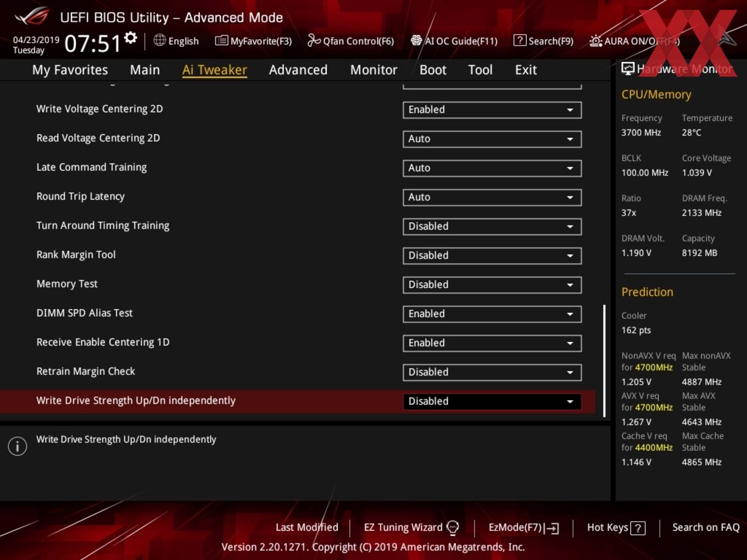This screenshot has height=560, width=747.
Task: Click CPU/Memory section heading
Action: tap(656, 94)
